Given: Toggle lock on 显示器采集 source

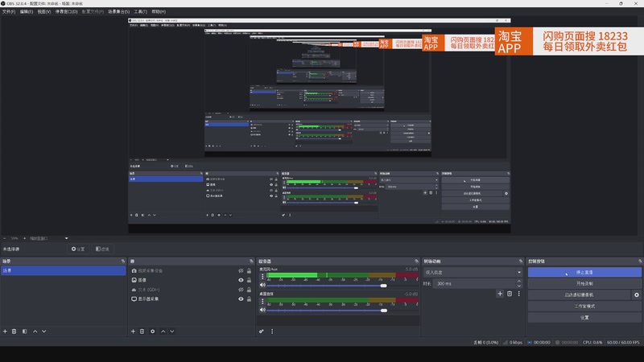Looking at the screenshot, I should click(249, 299).
